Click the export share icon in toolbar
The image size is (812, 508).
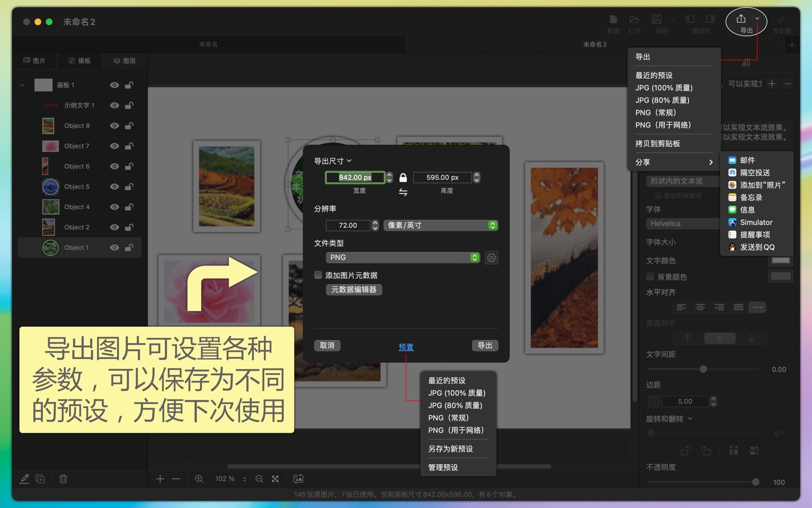coord(741,19)
